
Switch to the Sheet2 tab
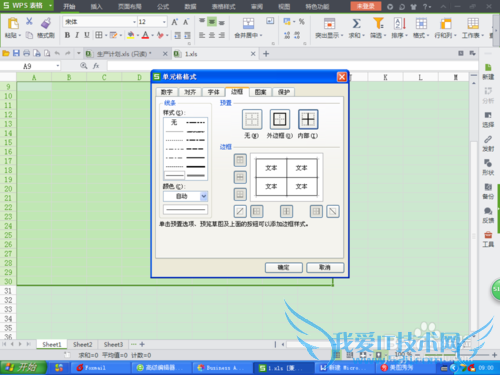pos(82,344)
